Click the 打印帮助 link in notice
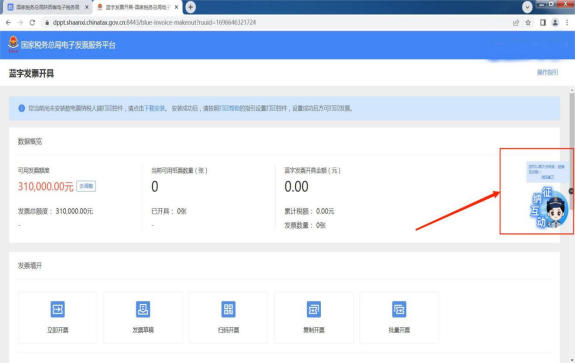The width and height of the screenshot is (575, 363). click(229, 108)
